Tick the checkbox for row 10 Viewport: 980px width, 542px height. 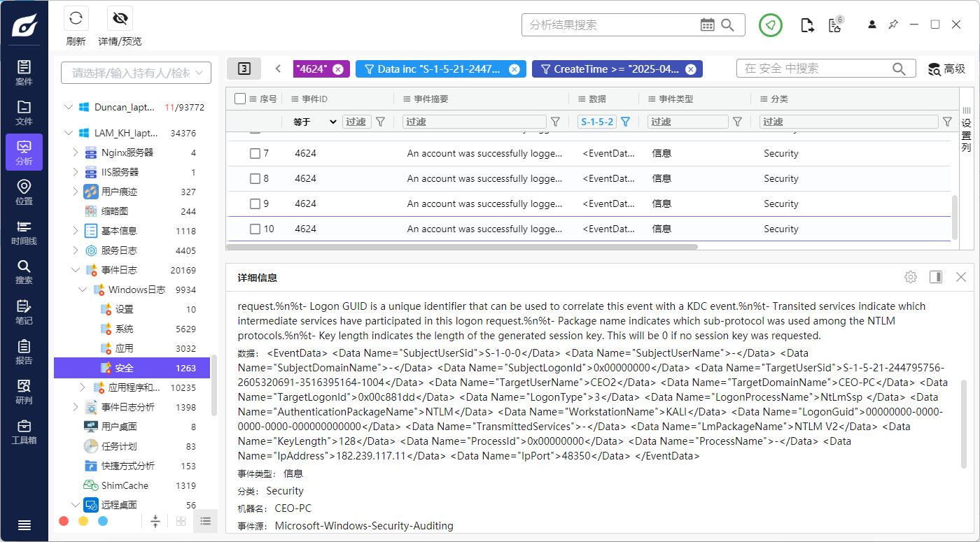255,229
